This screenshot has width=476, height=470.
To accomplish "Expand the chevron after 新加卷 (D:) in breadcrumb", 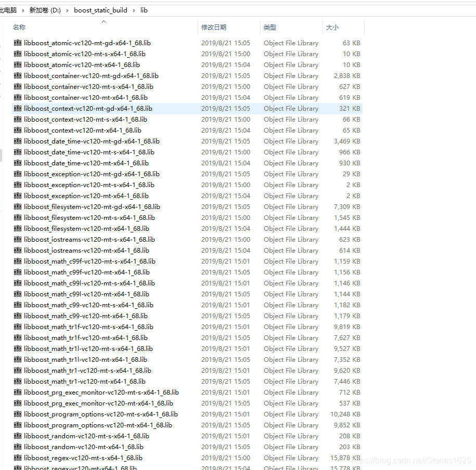I will pyautogui.click(x=67, y=10).
